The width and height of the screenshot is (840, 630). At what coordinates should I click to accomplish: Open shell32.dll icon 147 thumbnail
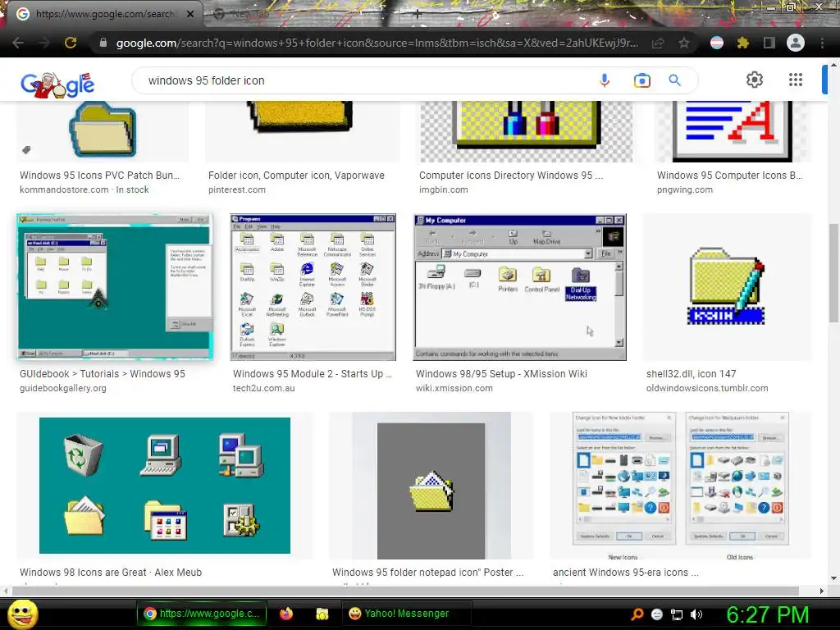[x=728, y=286]
